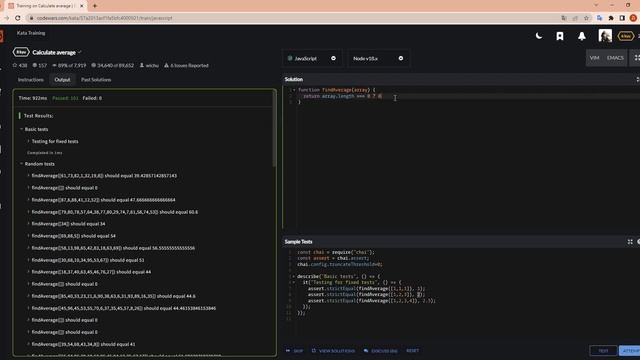
Task: Star this kata (438 stars icon)
Action: [x=20, y=65]
